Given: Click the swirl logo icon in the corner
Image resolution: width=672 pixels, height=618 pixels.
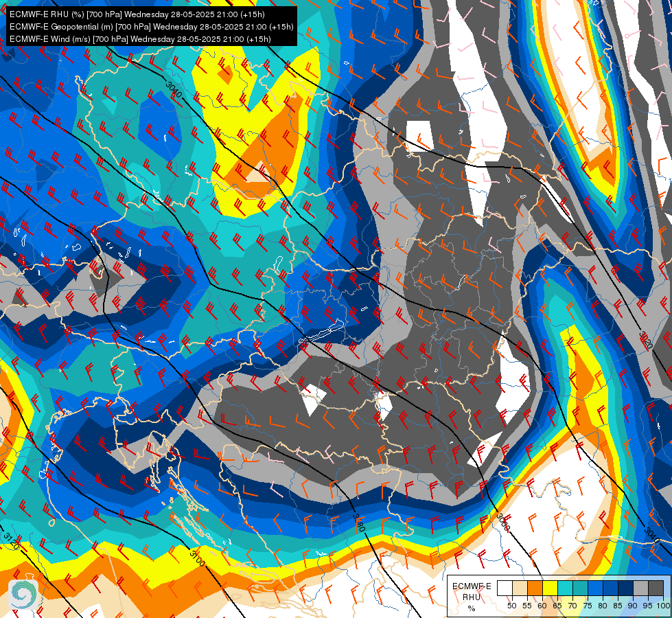Looking at the screenshot, I should coord(23,595).
